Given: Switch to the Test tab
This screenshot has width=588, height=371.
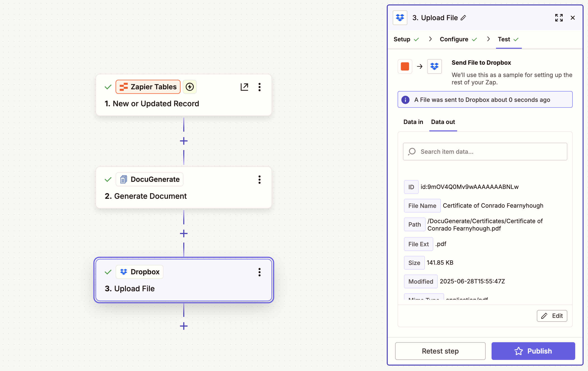Looking at the screenshot, I should coord(508,39).
